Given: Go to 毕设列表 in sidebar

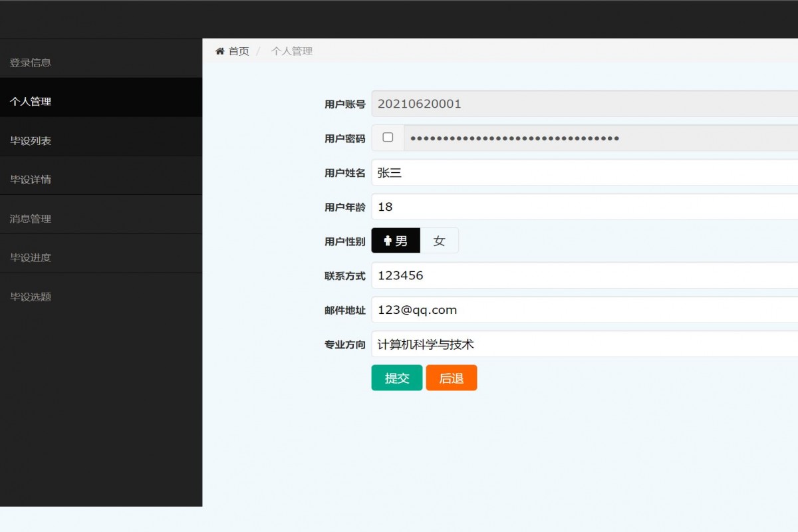Looking at the screenshot, I should (31, 141).
